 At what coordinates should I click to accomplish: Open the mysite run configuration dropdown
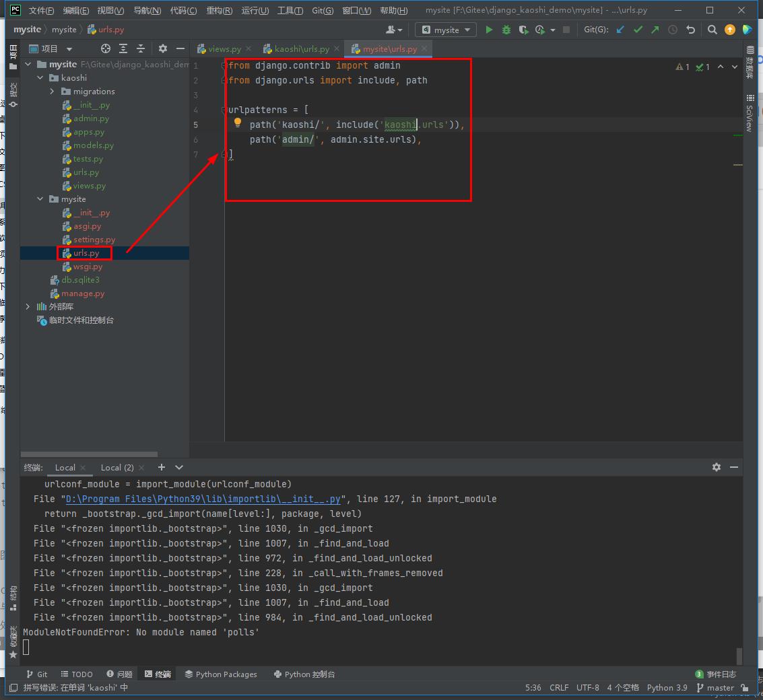click(446, 30)
